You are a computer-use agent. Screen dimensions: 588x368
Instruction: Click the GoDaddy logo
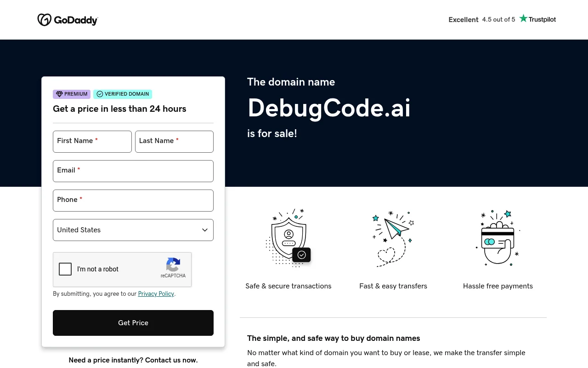click(68, 20)
